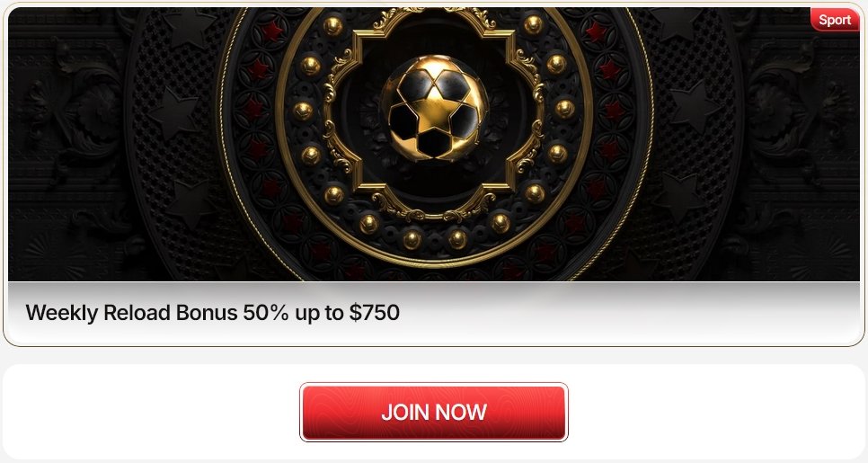Click the $750 amount in the promo title
The height and width of the screenshot is (463, 868).
click(x=374, y=313)
